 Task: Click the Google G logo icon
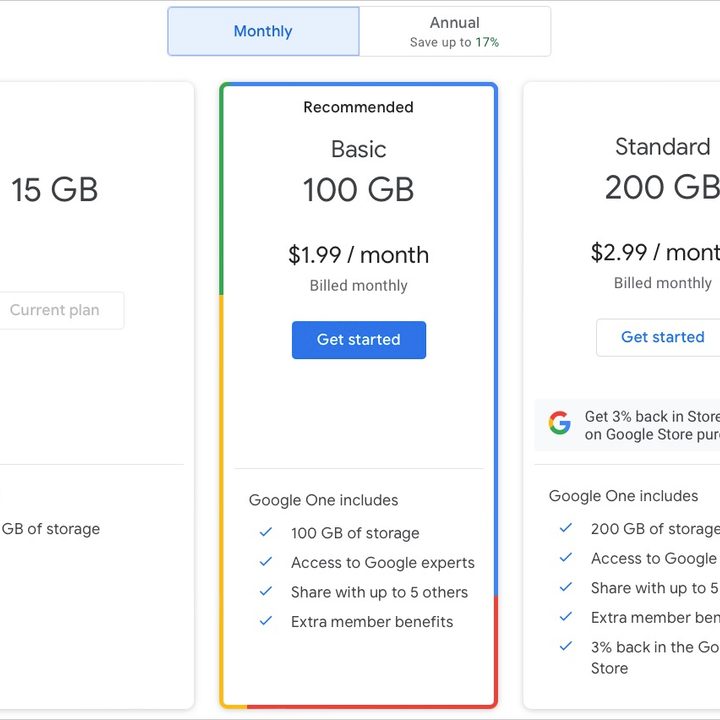(559, 422)
